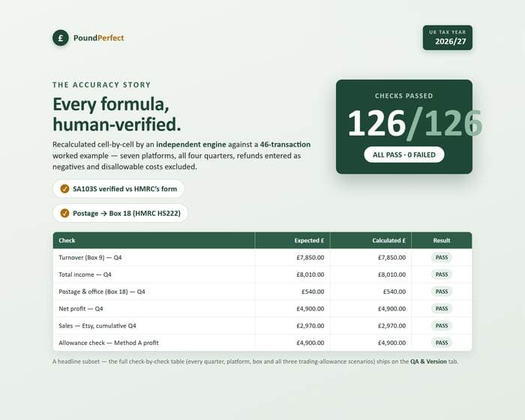Click the expected £540.00 in the Postage row
Image resolution: width=525 pixels, height=420 pixels.
click(x=313, y=292)
